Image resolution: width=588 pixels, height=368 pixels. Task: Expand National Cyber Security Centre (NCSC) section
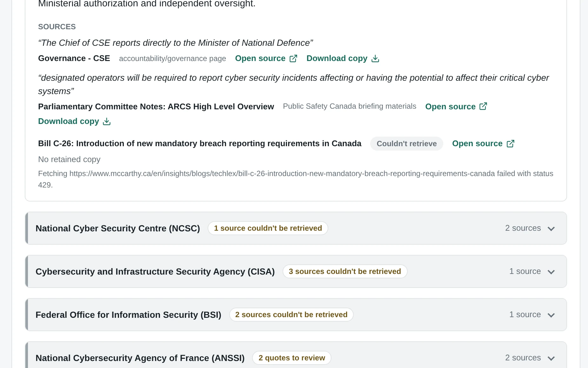click(296, 228)
